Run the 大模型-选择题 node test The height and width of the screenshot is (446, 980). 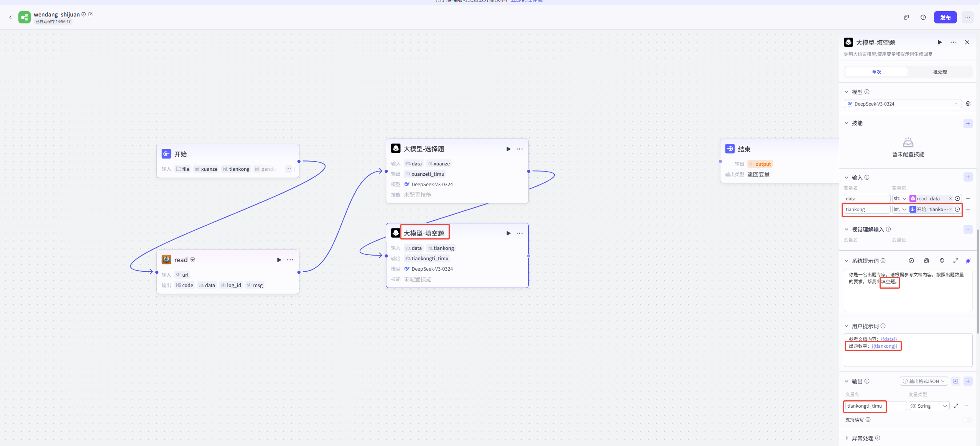pyautogui.click(x=508, y=149)
